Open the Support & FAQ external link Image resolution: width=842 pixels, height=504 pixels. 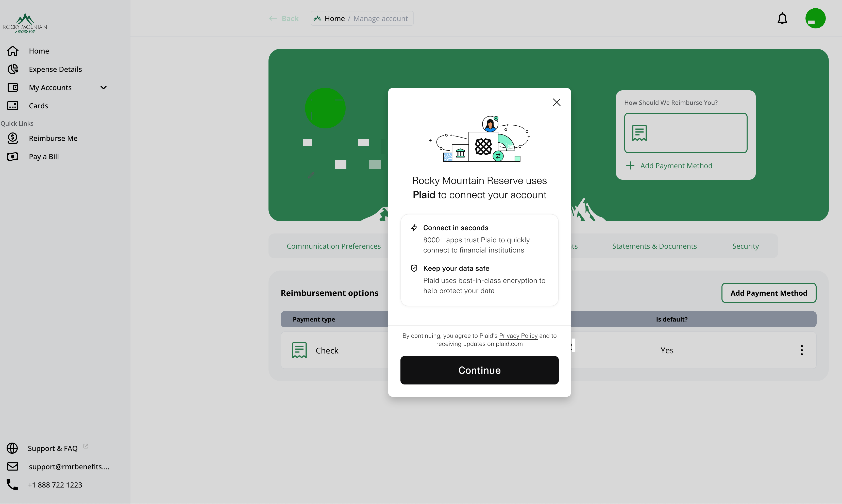pos(53,448)
